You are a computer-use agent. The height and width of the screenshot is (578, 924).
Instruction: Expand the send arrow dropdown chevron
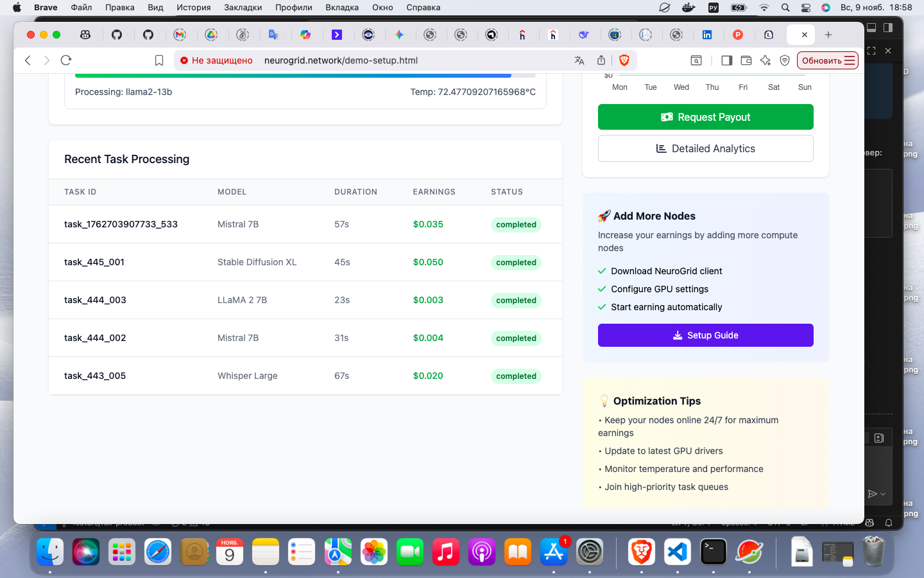[x=883, y=494]
